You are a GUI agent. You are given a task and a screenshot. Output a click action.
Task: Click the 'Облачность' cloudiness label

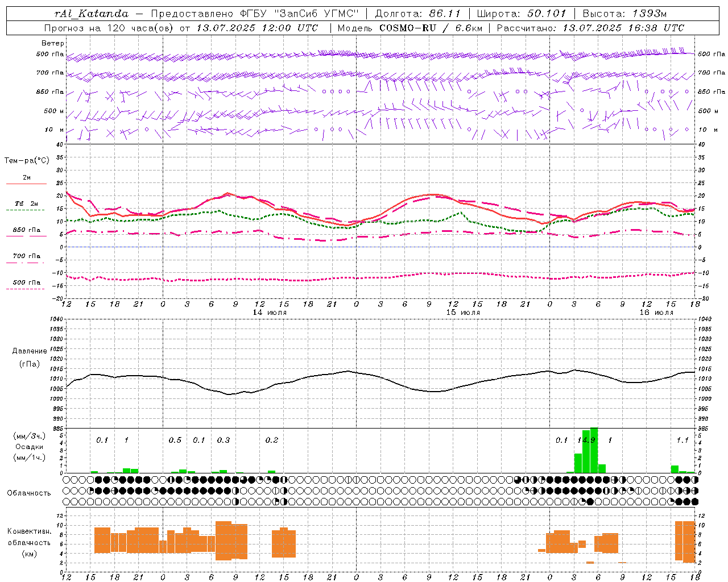pos(29,493)
